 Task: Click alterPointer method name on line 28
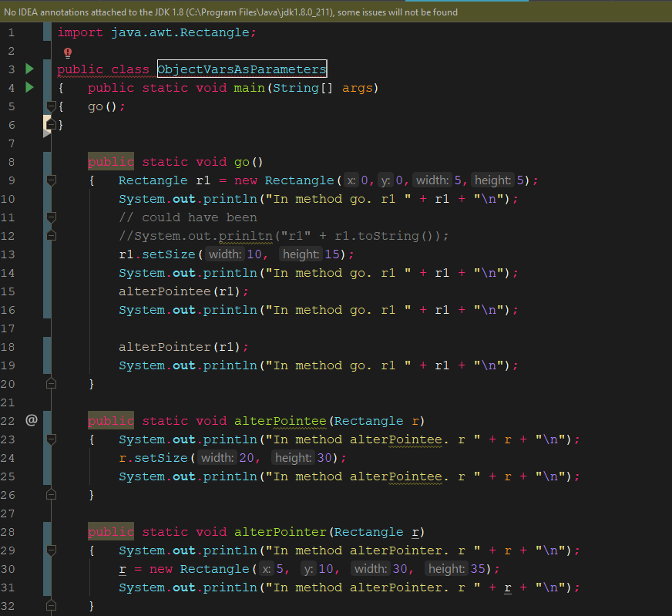click(x=281, y=532)
